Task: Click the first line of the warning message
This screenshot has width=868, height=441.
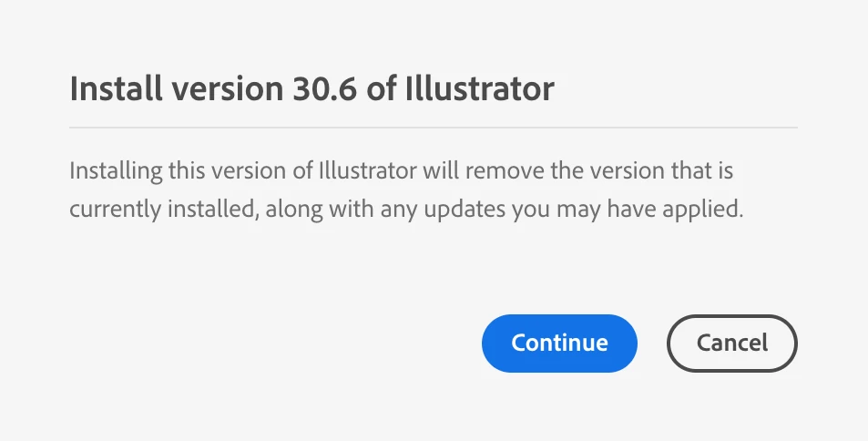Action: pyautogui.click(x=402, y=170)
